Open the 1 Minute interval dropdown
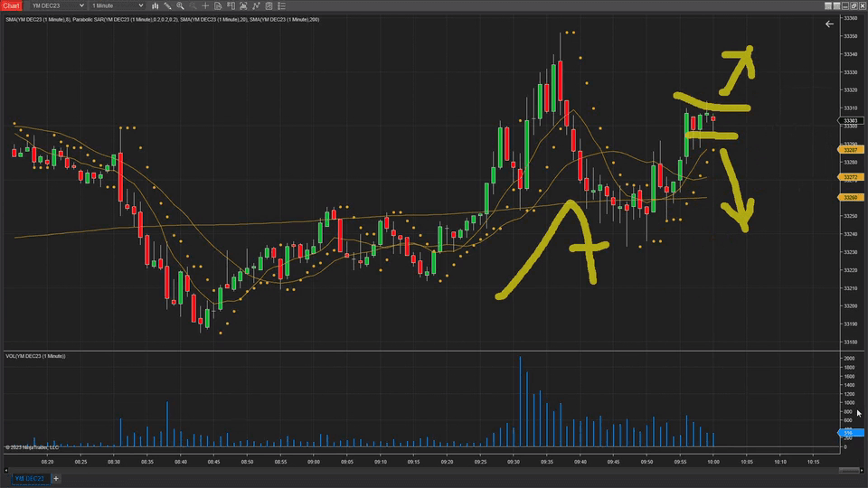This screenshot has width=868, height=488. coord(118,5)
